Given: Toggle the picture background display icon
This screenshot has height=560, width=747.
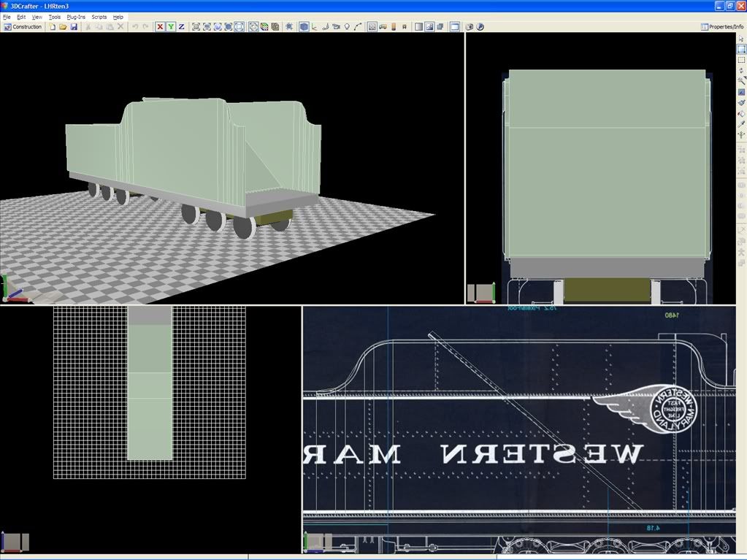Looking at the screenshot, I should click(429, 27).
